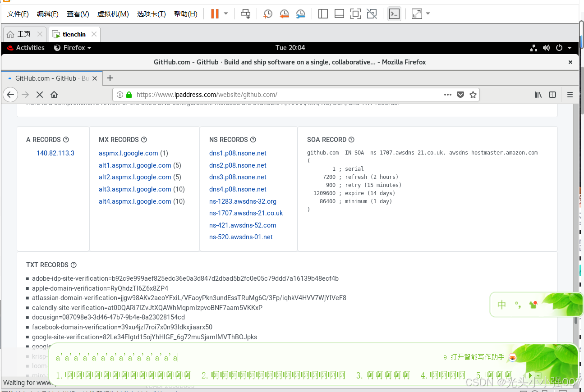This screenshot has height=392, width=584.
Task: Click help icon next to SOA RECORD
Action: [x=352, y=140]
